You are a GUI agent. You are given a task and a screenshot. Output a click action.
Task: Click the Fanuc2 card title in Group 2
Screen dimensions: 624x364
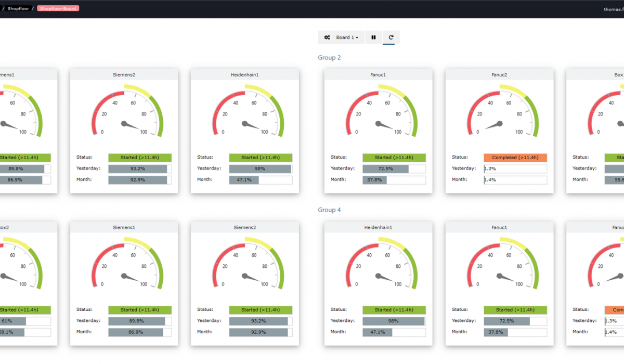pyautogui.click(x=499, y=75)
